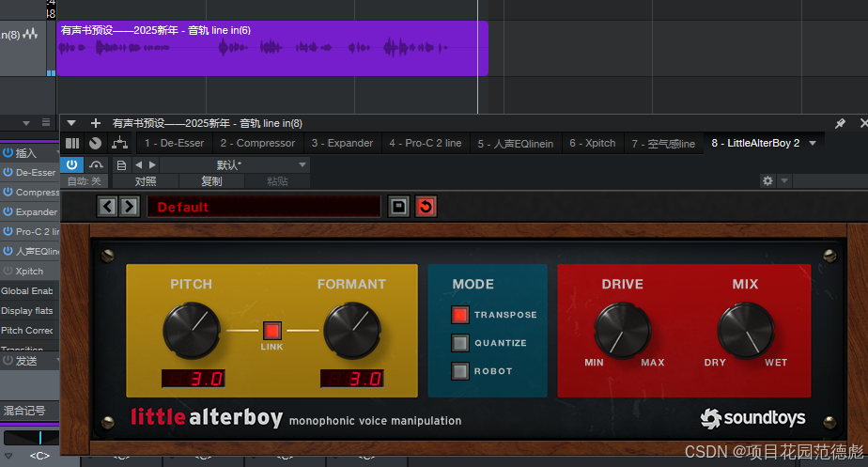The image size is (868, 467).
Task: Open the plugin window menu triangle
Action: pyautogui.click(x=71, y=123)
